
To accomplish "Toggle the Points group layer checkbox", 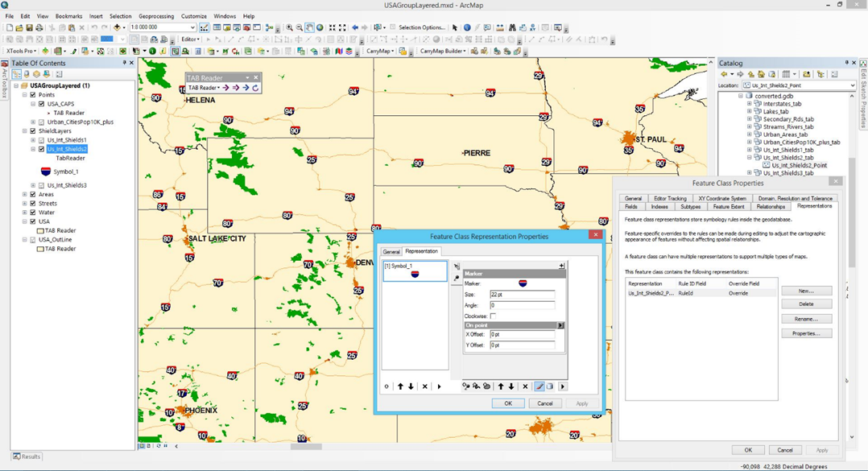I will (33, 95).
